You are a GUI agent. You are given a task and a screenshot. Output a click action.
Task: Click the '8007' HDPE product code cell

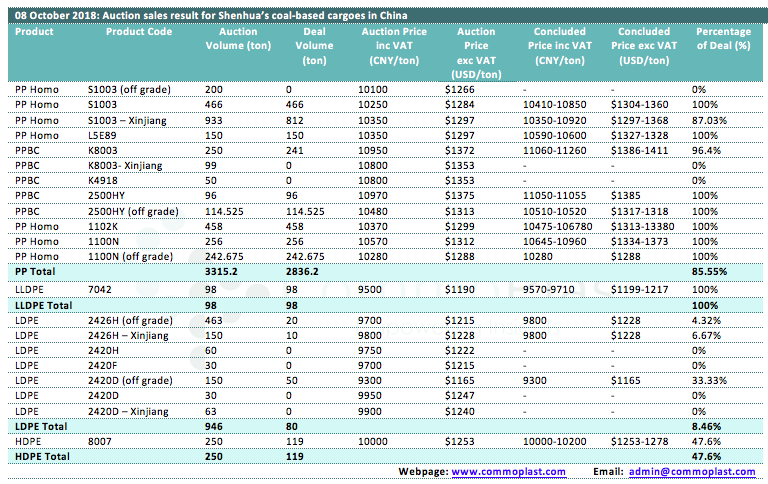100,440
